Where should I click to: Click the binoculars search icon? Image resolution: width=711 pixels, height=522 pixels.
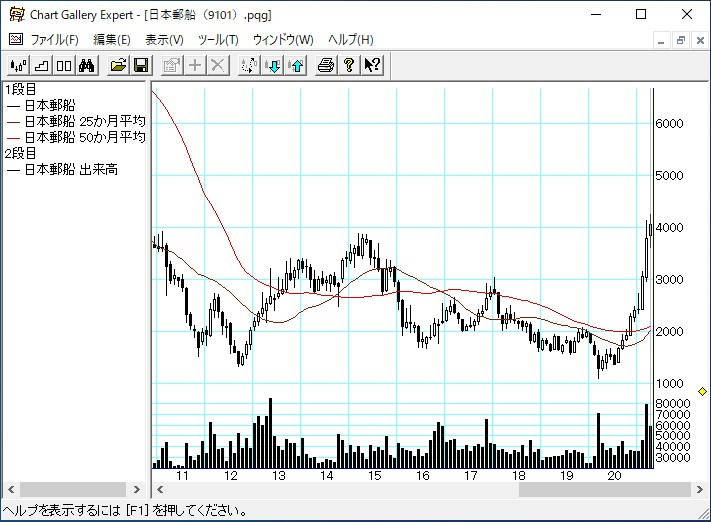87,66
